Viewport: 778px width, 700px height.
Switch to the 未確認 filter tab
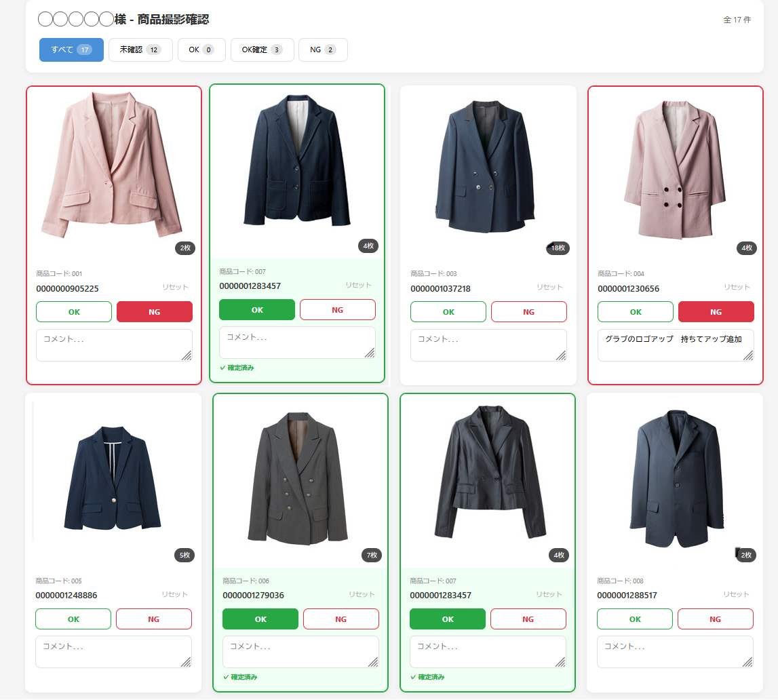click(140, 50)
